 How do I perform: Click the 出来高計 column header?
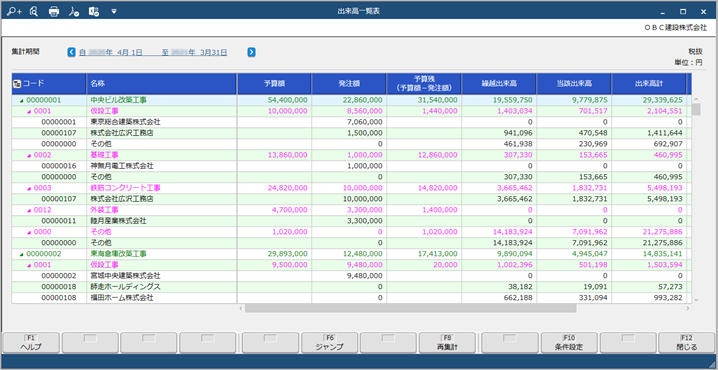(649, 84)
